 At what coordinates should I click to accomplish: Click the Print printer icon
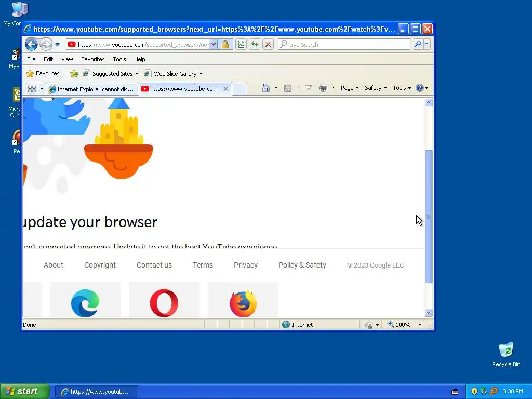pyautogui.click(x=323, y=88)
